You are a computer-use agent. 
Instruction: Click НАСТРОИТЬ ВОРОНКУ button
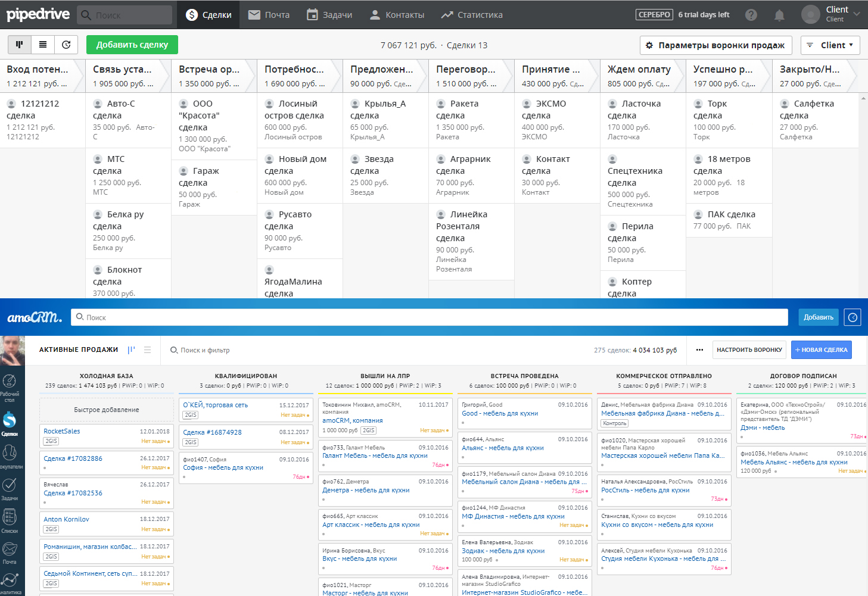[749, 350]
